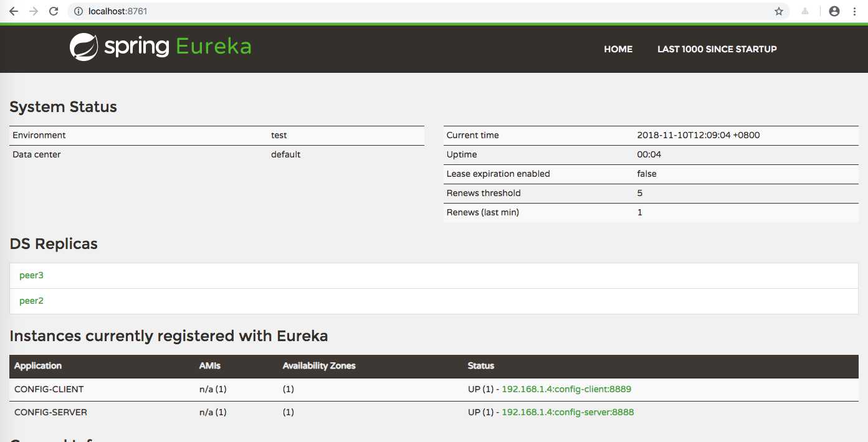Viewport: 868px width, 442px height.
Task: Open the config-client:8889 instance link
Action: click(566, 389)
